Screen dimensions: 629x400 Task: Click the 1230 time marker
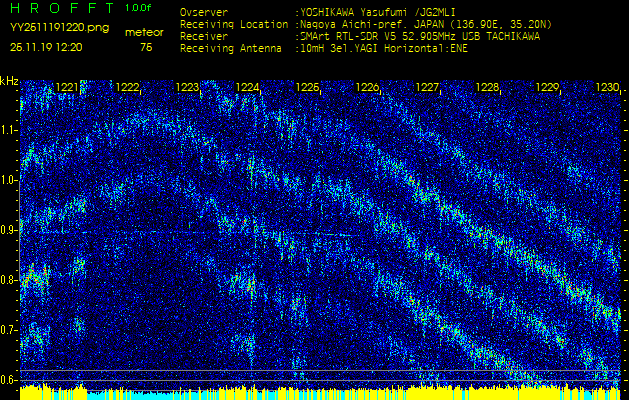click(x=607, y=88)
